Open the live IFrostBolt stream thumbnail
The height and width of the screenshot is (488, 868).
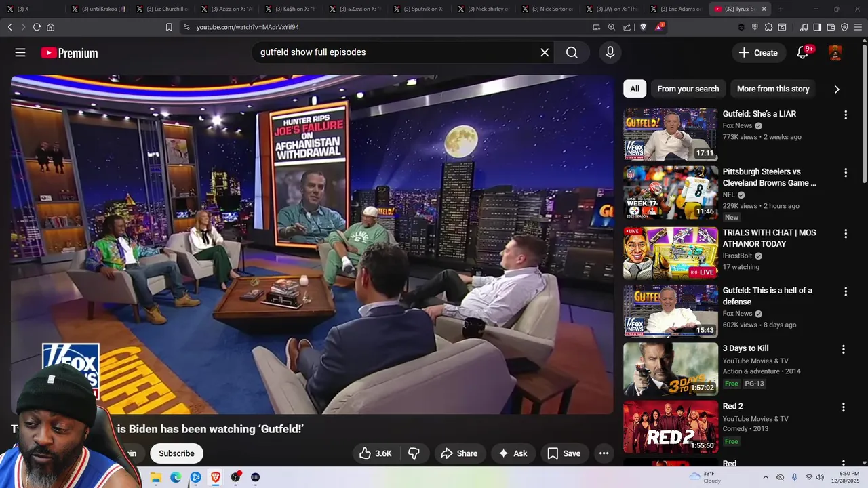click(671, 253)
